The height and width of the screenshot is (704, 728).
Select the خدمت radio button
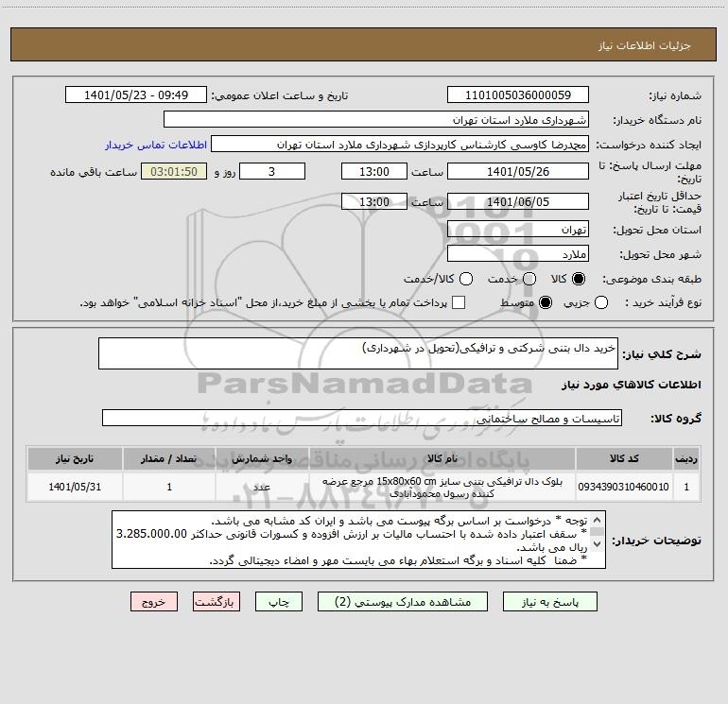click(529, 279)
